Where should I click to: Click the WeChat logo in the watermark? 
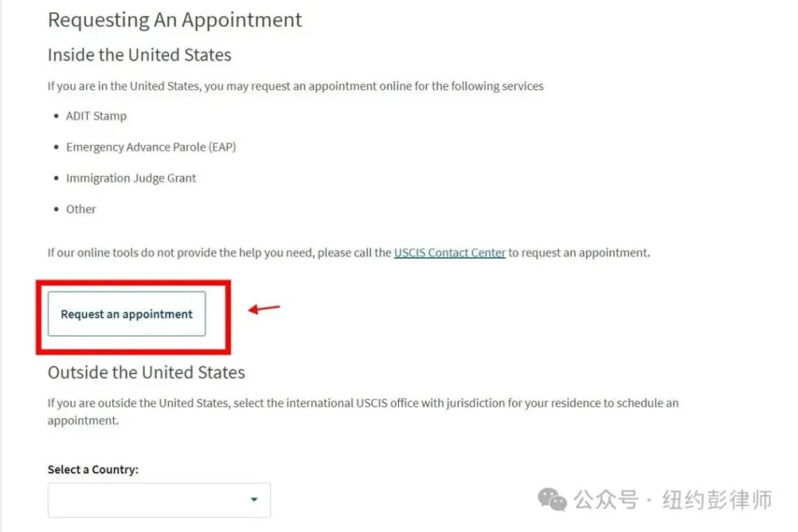(553, 499)
